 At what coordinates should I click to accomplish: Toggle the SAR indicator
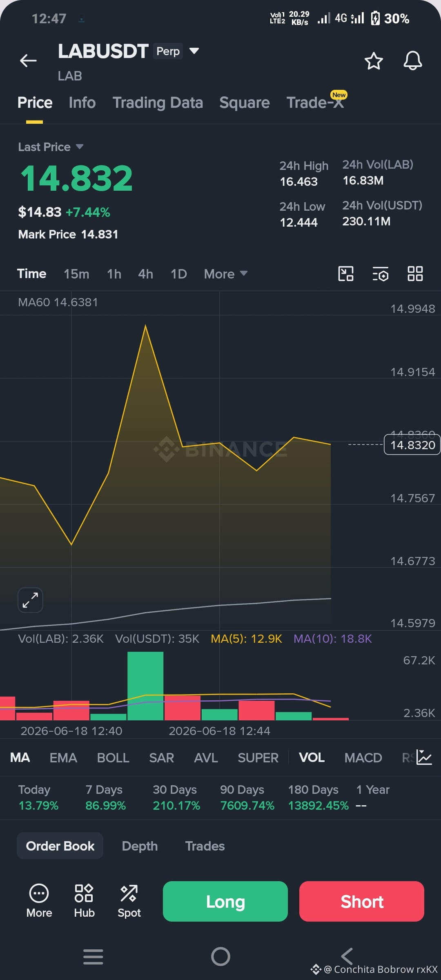click(x=161, y=758)
